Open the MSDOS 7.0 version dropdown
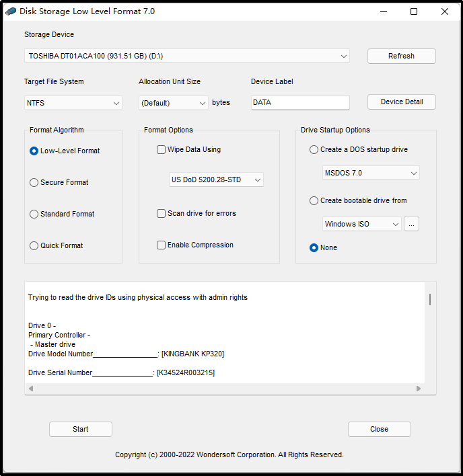 click(x=371, y=173)
